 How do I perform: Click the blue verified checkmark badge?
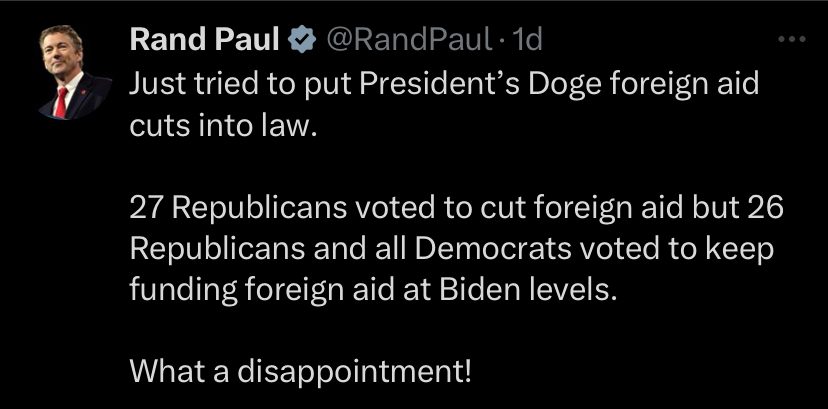302,40
